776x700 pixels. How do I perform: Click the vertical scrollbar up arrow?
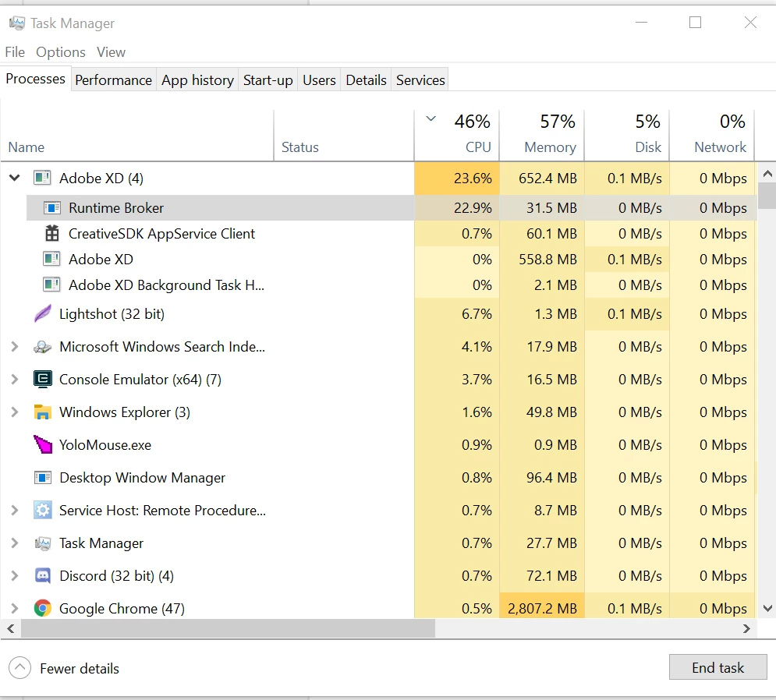click(767, 173)
